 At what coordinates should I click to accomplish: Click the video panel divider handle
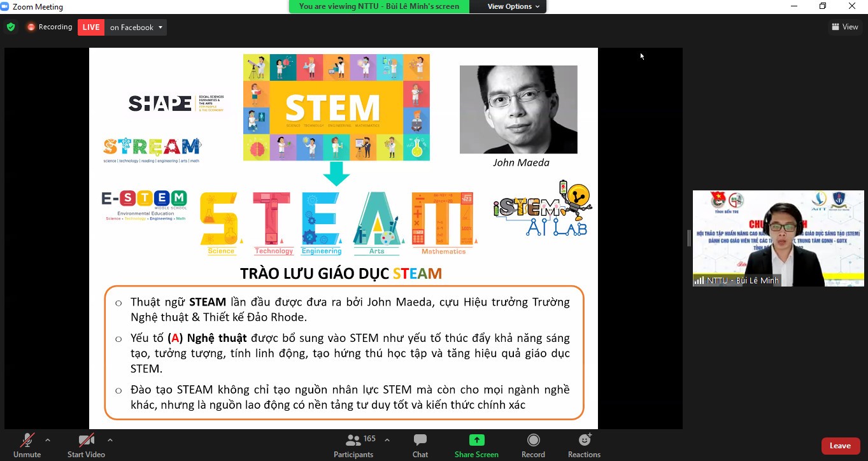coord(688,238)
